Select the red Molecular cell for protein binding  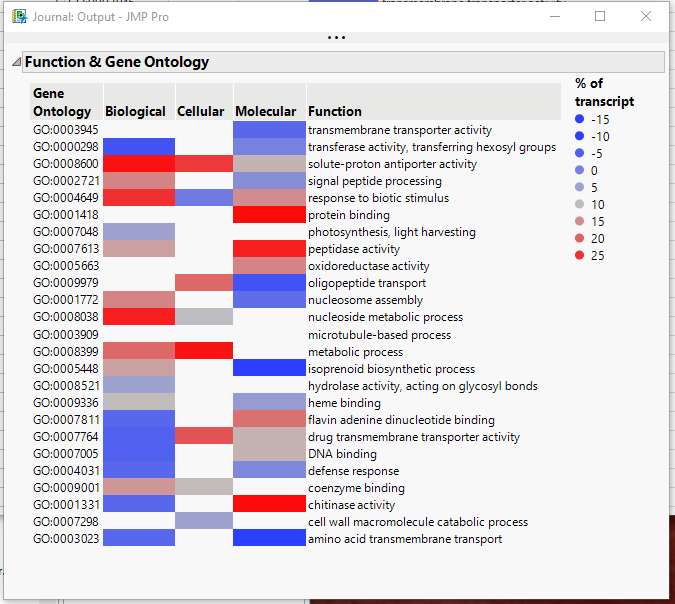click(x=269, y=215)
